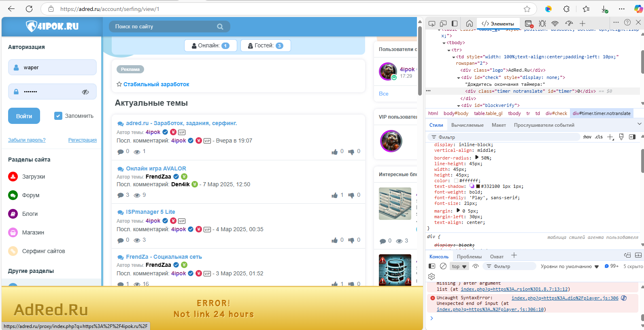Open console settings gear icon

point(431,277)
